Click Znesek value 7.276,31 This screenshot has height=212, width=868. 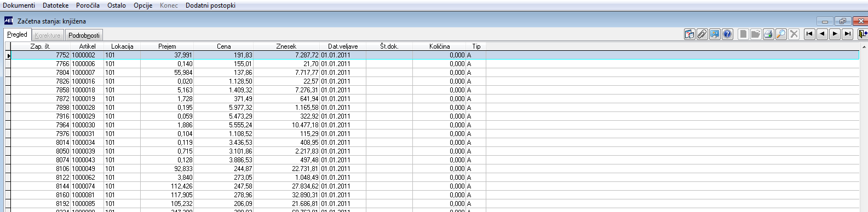(x=286, y=90)
